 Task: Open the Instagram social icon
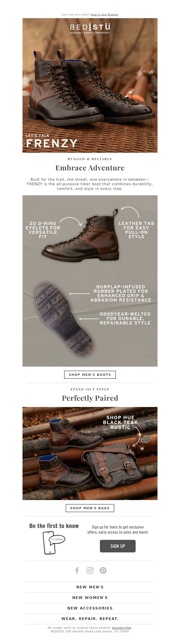pos(90,570)
